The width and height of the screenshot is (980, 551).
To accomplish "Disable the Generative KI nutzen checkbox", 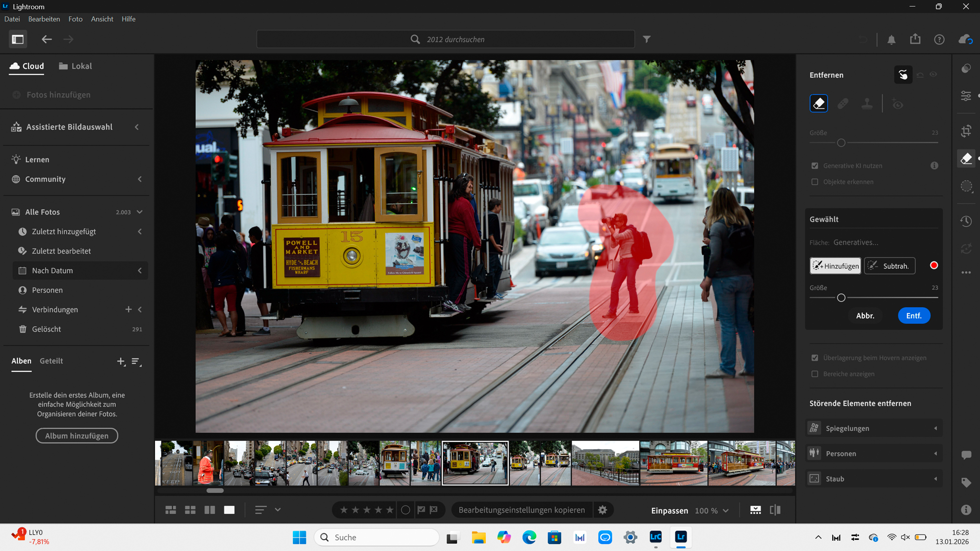I will [x=815, y=165].
